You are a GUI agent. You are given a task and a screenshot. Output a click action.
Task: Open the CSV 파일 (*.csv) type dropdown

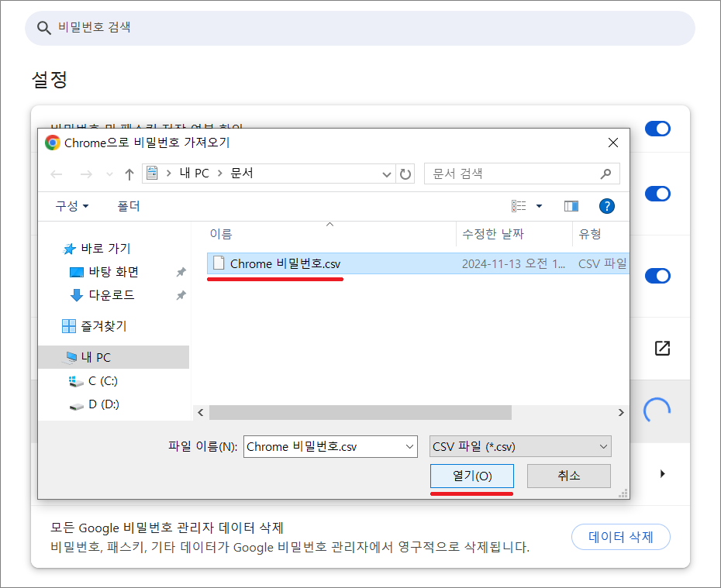click(x=520, y=446)
